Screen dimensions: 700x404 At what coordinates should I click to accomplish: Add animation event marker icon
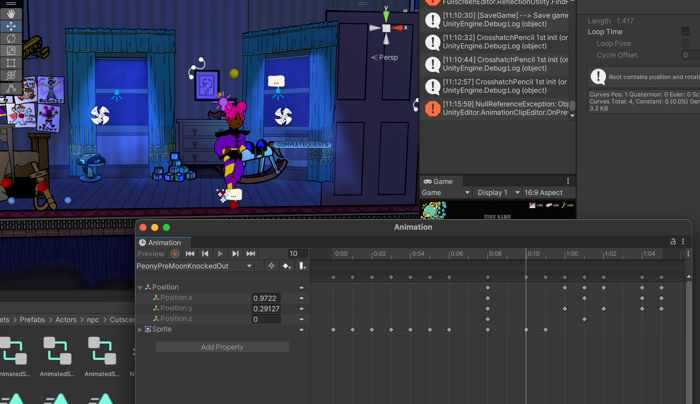point(302,266)
